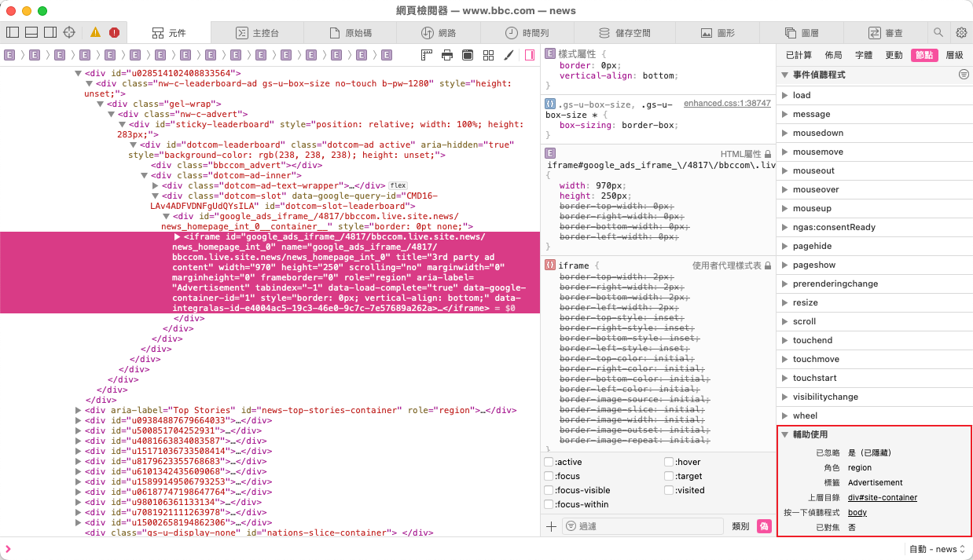Click the flex badge on dotcom-ad-text-wrapper
This screenshot has width=973, height=560.
(x=397, y=185)
